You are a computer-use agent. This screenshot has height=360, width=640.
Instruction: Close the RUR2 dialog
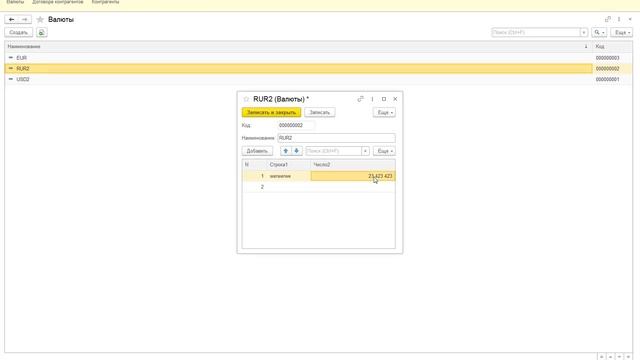pos(395,99)
